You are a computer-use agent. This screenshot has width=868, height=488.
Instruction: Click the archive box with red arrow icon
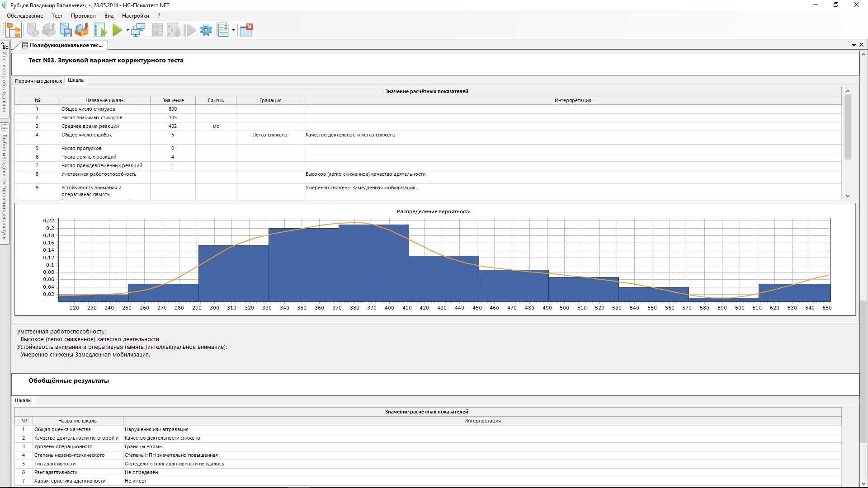click(82, 30)
